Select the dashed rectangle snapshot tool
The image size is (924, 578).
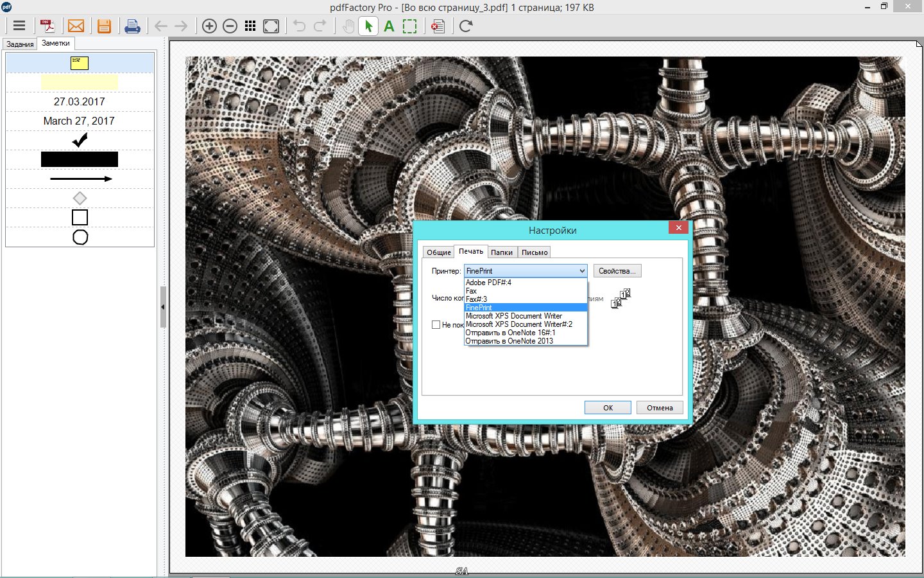pos(409,26)
